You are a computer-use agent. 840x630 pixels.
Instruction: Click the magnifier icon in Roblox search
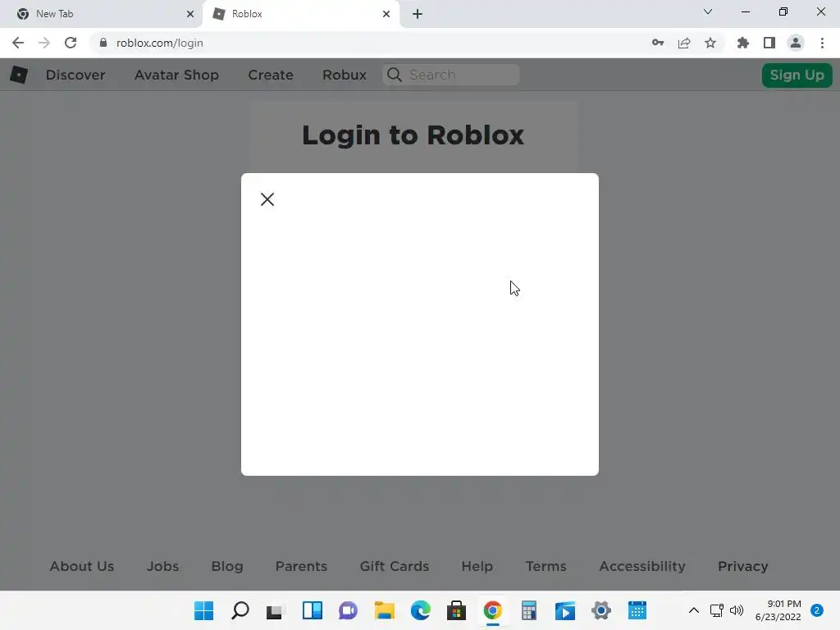[x=395, y=75]
